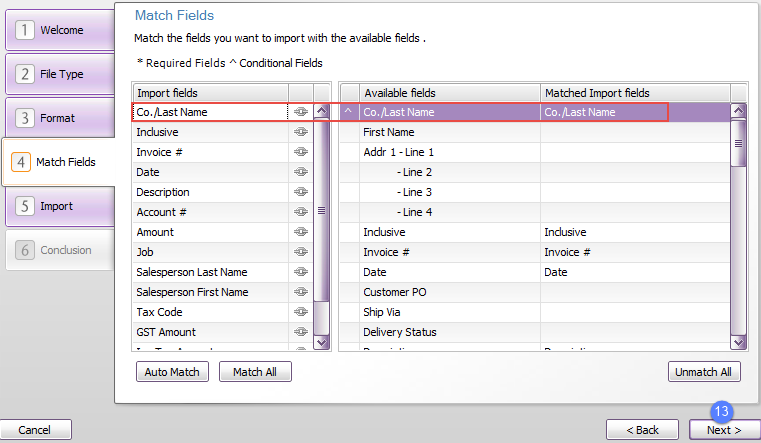Click the match icon beside Inclusive import field
This screenshot has height=443, width=761.
pos(300,132)
